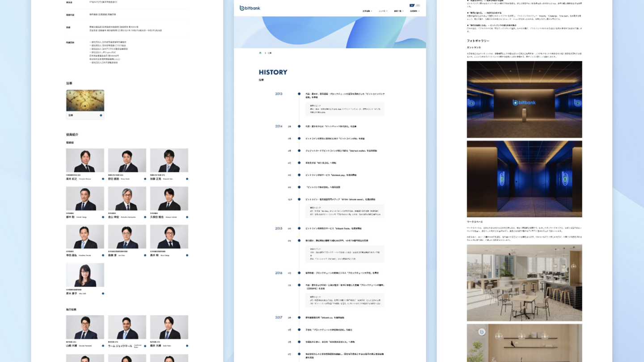Open the 沿革 history card thumbnail

coord(85,101)
